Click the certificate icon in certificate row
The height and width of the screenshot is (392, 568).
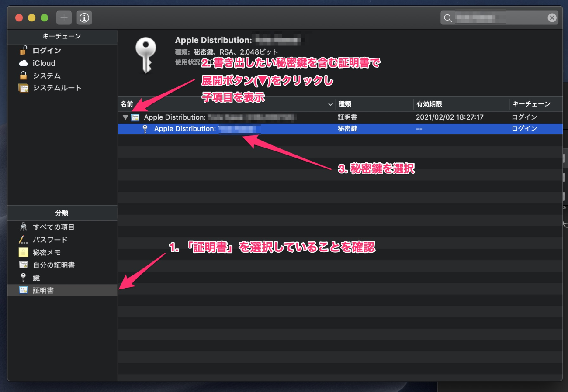(135, 117)
